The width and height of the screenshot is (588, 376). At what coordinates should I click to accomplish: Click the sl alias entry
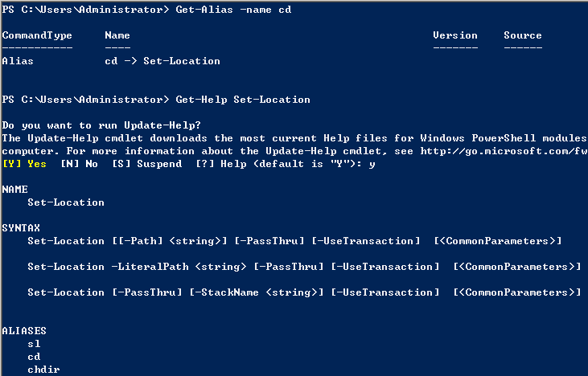click(33, 344)
